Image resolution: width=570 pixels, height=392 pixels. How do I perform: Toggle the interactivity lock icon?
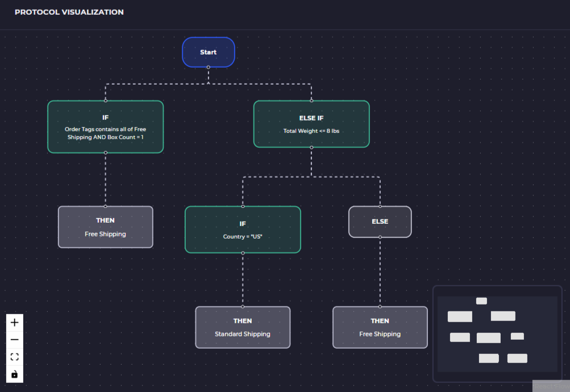[14, 373]
